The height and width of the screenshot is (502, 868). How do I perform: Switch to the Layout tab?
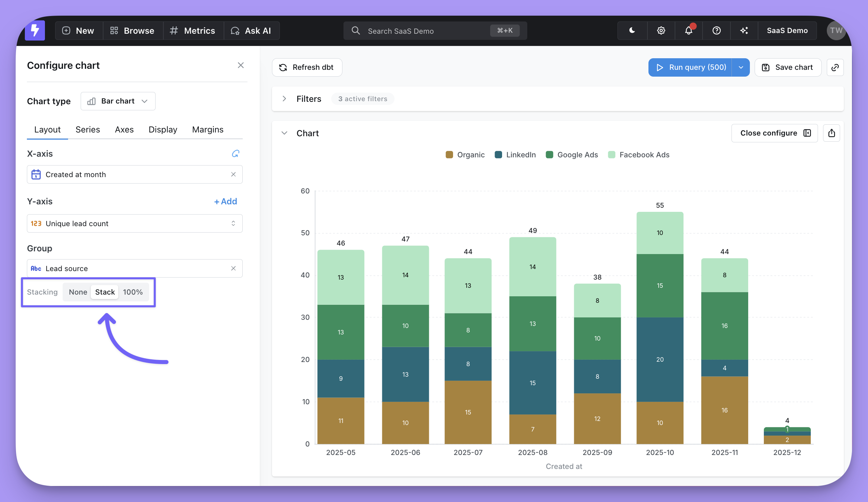47,129
